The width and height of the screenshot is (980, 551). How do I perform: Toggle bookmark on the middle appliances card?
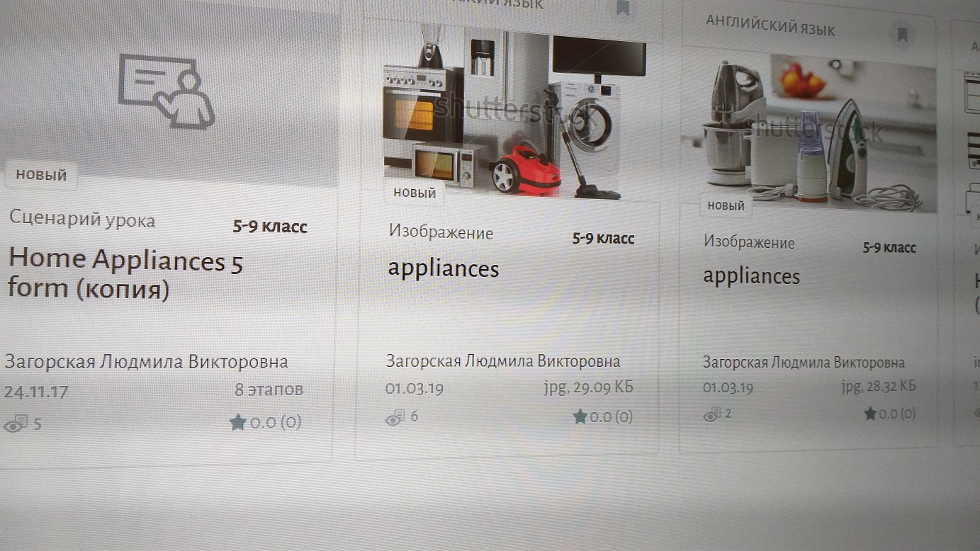(x=623, y=8)
